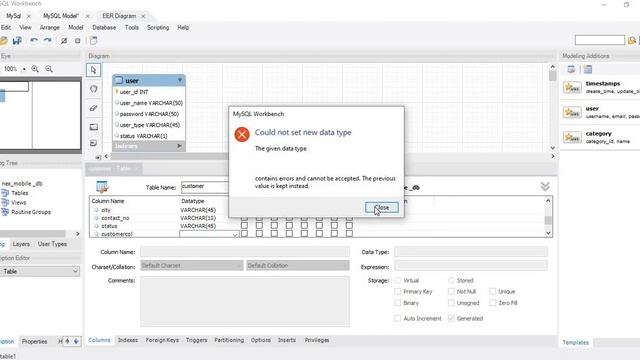The image size is (640, 360).
Task: Select the note tool in the diagram palette
Action: [93, 143]
